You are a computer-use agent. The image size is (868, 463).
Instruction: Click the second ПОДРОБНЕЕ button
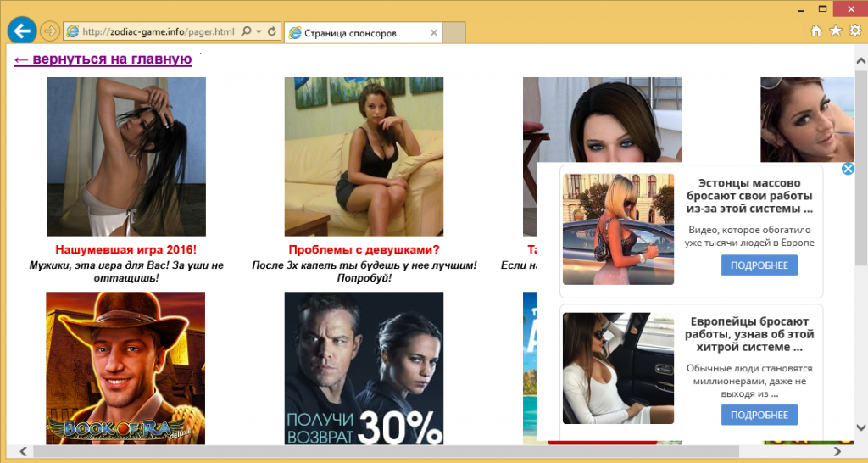coord(759,415)
